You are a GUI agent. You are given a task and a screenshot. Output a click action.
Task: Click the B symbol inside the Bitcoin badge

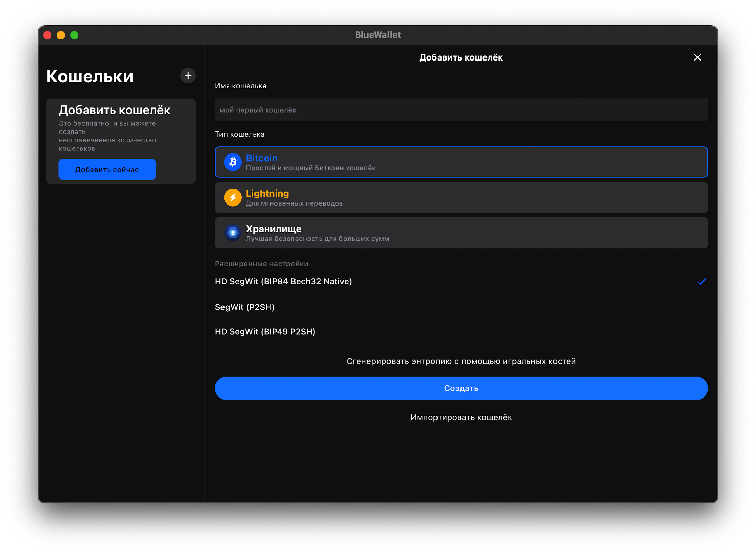233,162
